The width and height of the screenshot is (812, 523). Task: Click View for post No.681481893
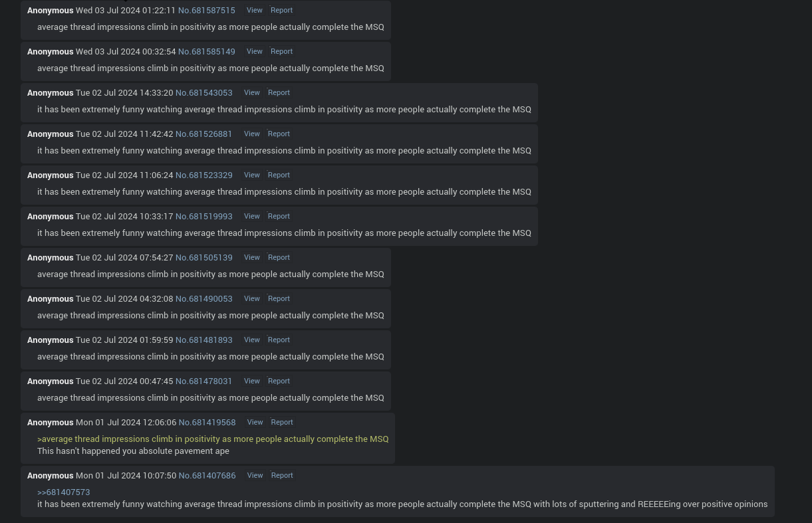[252, 340]
